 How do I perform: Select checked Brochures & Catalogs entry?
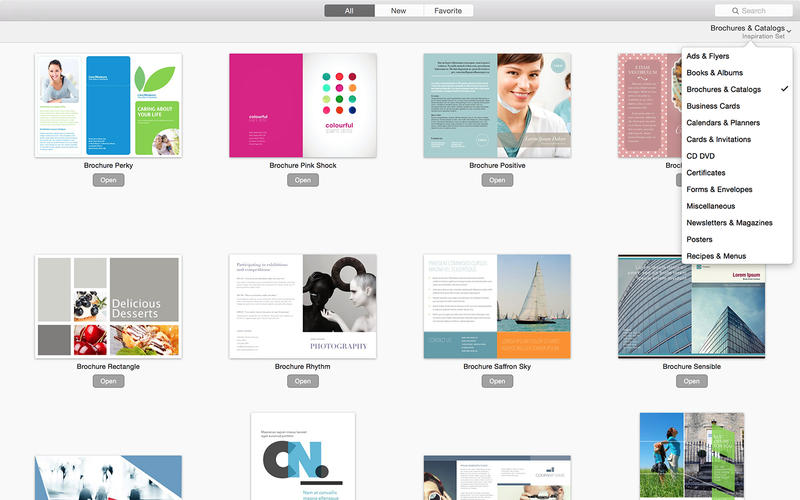click(x=737, y=89)
